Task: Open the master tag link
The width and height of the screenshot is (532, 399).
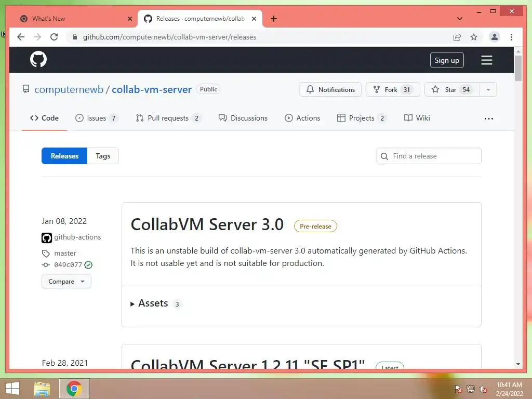Action: tap(65, 254)
